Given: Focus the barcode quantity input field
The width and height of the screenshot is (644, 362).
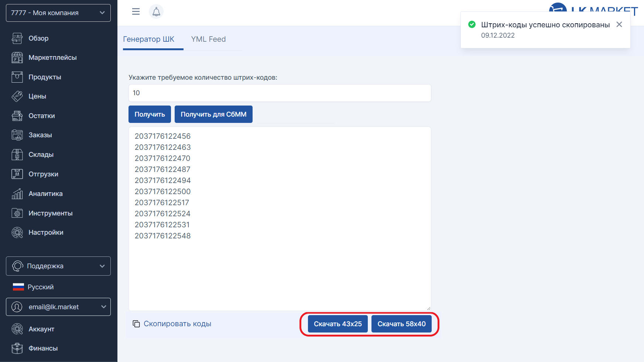Looking at the screenshot, I should click(280, 93).
